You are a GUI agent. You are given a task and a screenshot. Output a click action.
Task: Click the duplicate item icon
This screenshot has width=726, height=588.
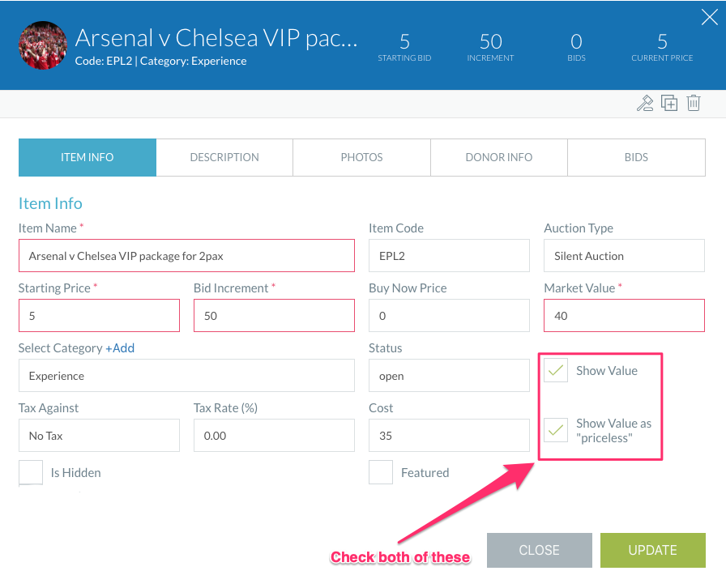(x=669, y=103)
